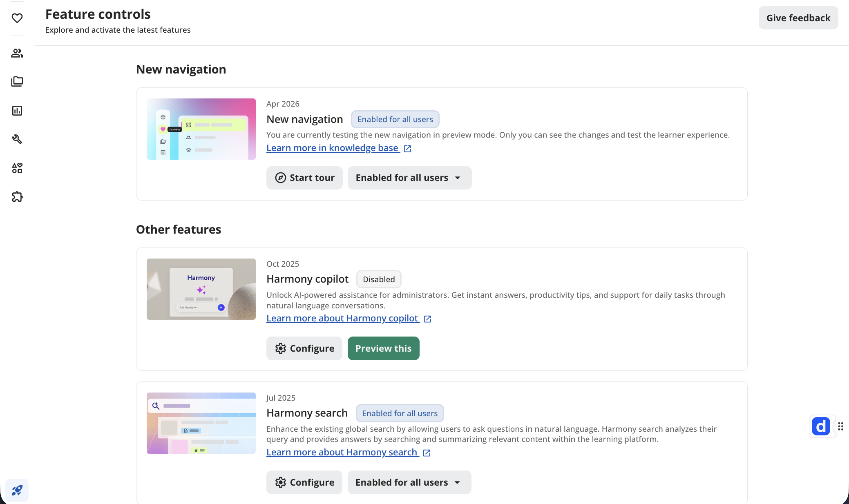Image resolution: width=849 pixels, height=504 pixels.
Task: Click the drag handle dots beside widget
Action: [x=840, y=426]
